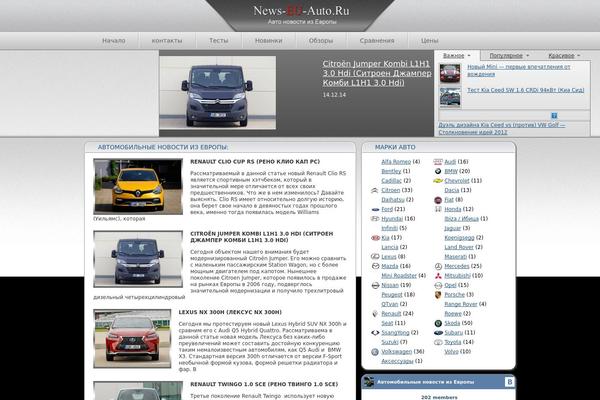Open Автомобильные новости из Европы VK group title
This screenshot has width=600, height=400.
pos(425,382)
